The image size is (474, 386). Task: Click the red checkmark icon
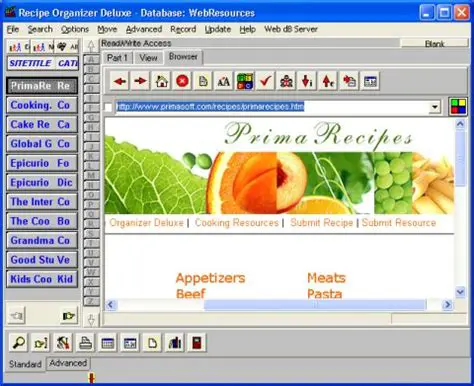266,81
